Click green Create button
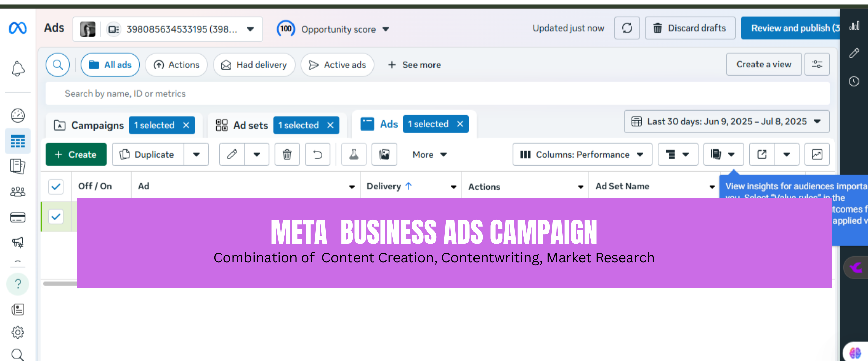 click(76, 155)
